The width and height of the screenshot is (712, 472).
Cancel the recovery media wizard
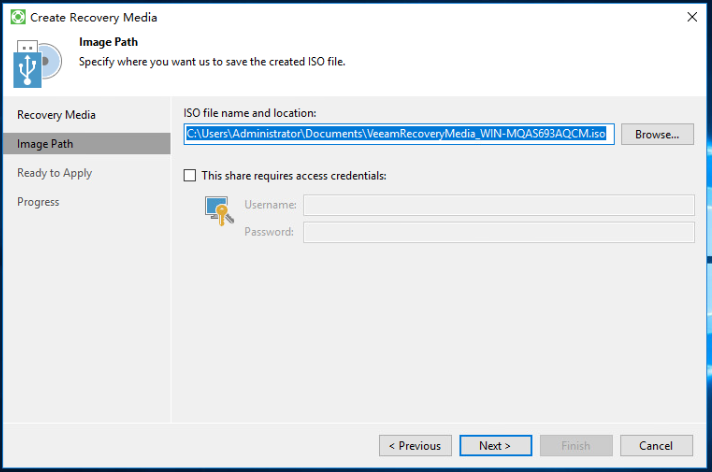(656, 446)
